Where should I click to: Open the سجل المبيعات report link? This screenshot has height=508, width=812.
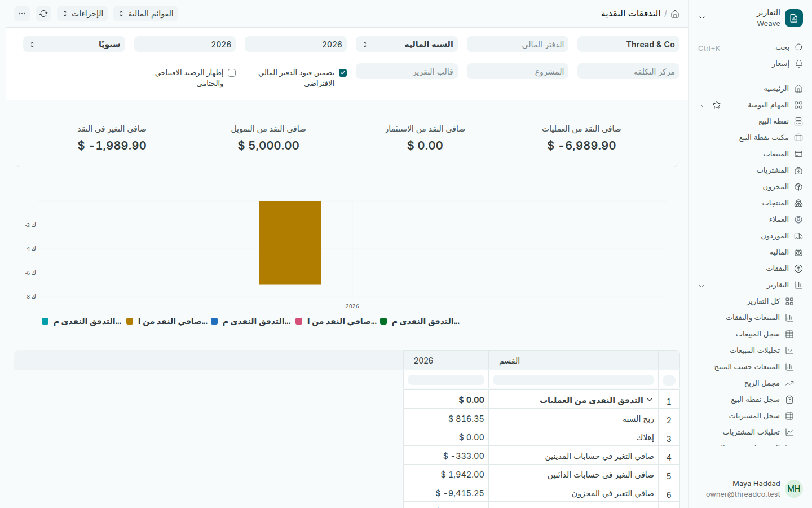(x=758, y=334)
